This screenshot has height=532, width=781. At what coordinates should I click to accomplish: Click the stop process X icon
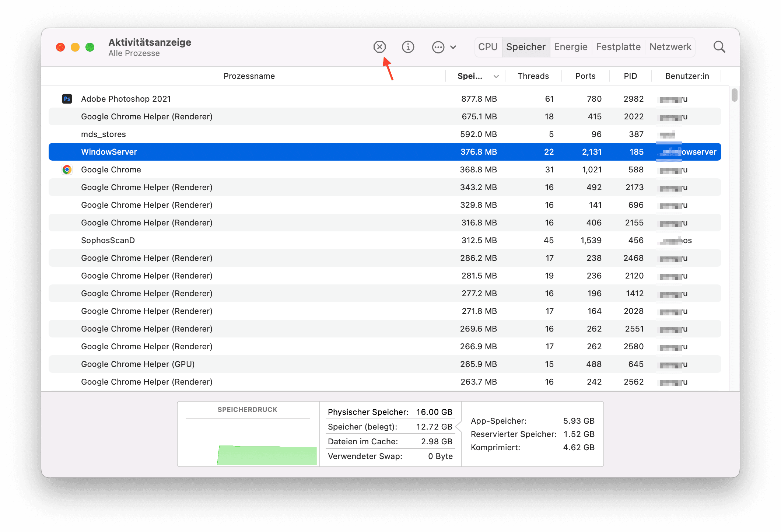[x=380, y=47]
